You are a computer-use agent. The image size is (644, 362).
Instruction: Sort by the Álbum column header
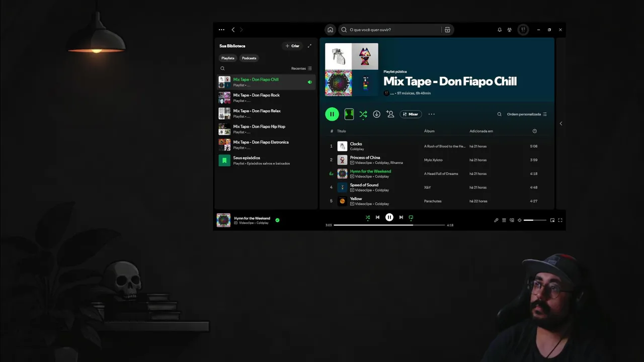pos(429,131)
